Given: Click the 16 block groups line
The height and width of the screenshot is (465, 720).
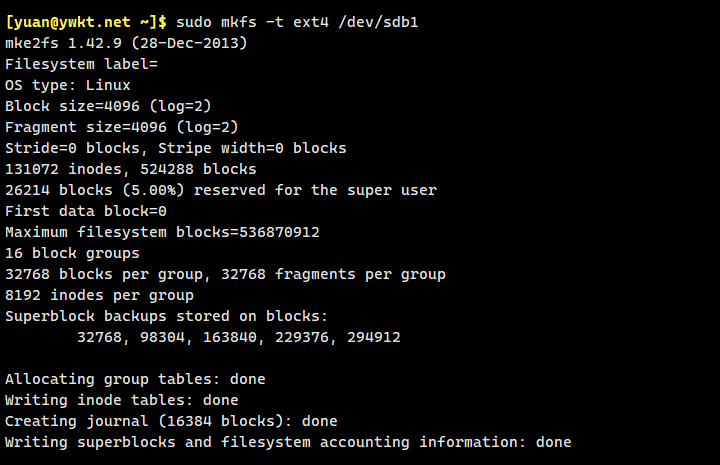Looking at the screenshot, I should click(x=72, y=253).
